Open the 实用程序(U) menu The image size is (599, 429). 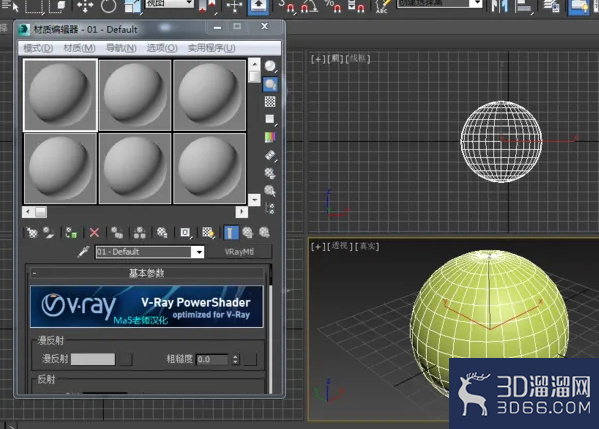click(212, 48)
